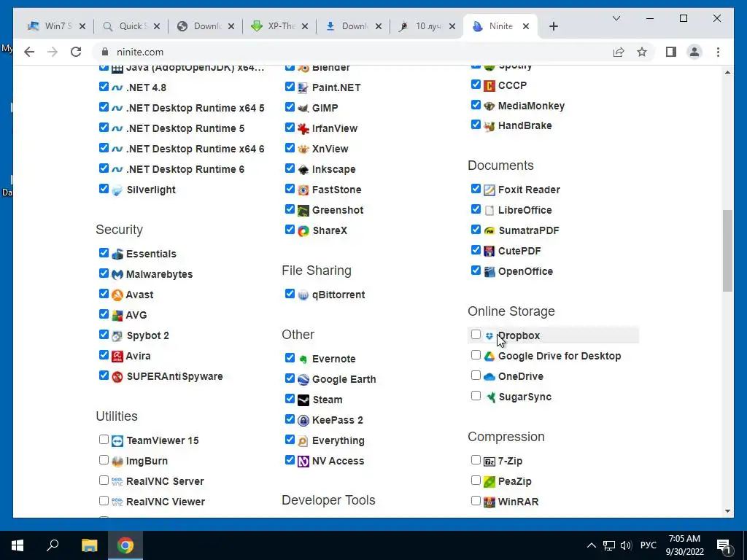
Task: Click the SumatraPDF icon
Action: pos(489,231)
